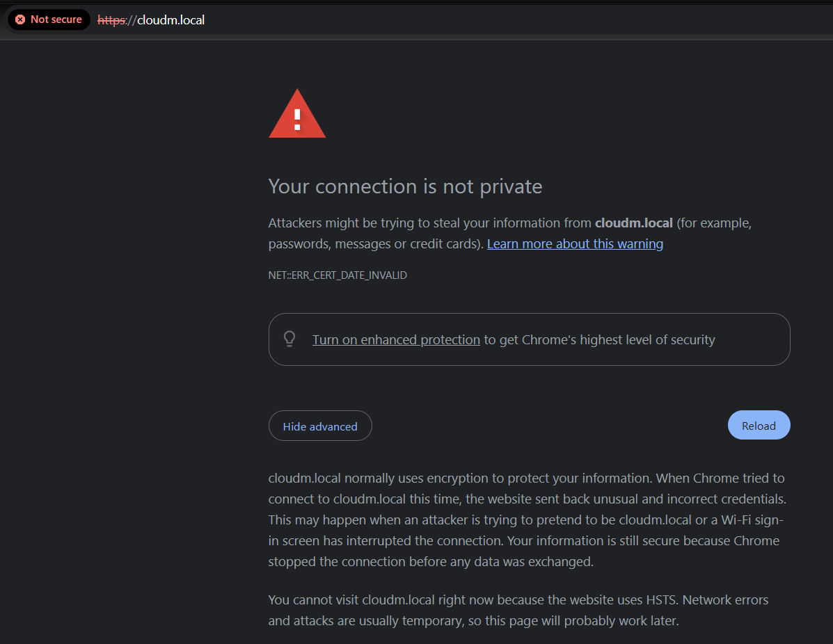
Task: Click the bold cloudm.local in the warning text
Action: tap(633, 223)
